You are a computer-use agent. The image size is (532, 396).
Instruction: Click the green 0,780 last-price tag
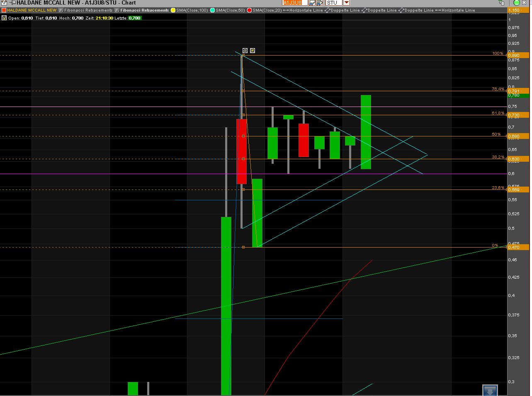[518, 95]
